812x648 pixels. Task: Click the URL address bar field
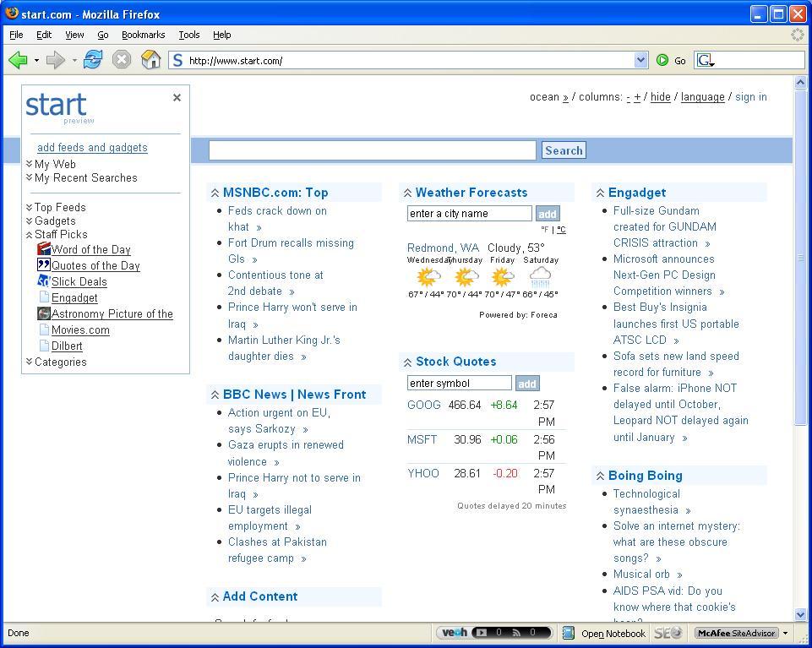[x=410, y=61]
